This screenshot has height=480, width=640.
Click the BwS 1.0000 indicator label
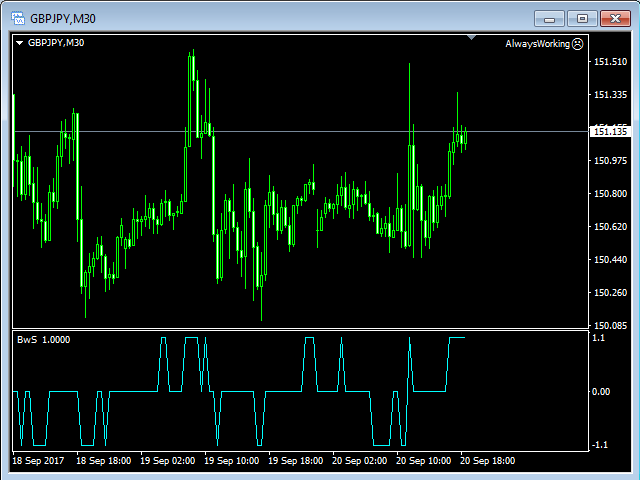click(x=43, y=340)
